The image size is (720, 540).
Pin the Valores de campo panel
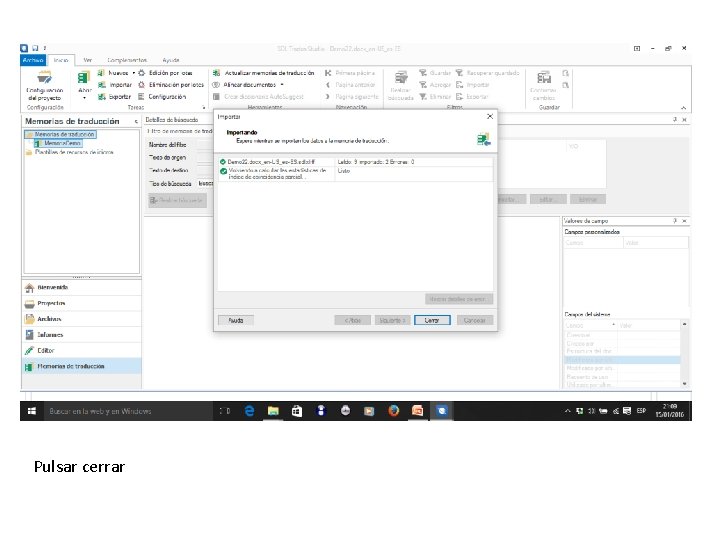(675, 221)
